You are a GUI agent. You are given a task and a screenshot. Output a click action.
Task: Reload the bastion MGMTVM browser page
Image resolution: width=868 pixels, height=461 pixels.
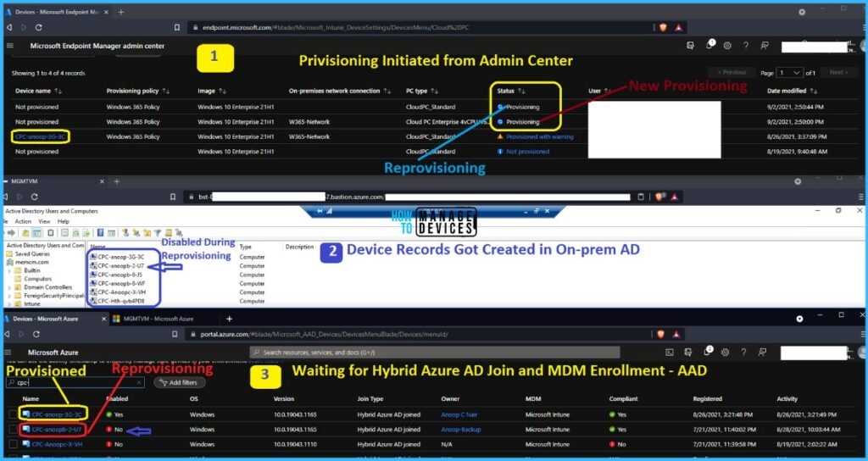[34, 197]
